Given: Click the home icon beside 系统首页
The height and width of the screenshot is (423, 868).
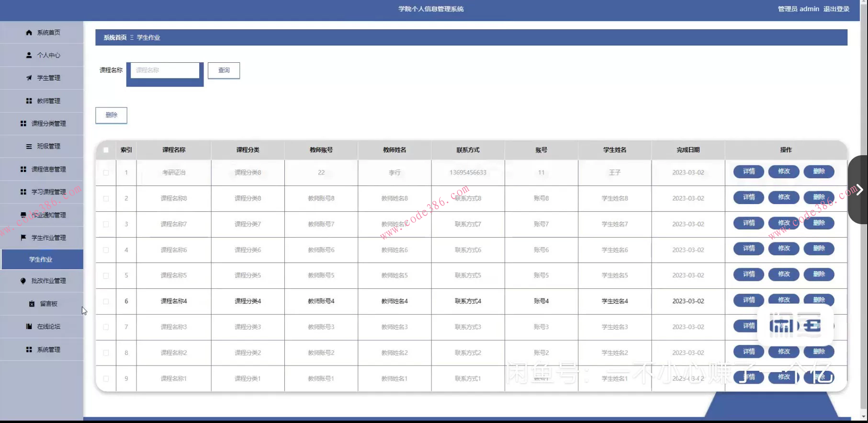Looking at the screenshot, I should (29, 33).
